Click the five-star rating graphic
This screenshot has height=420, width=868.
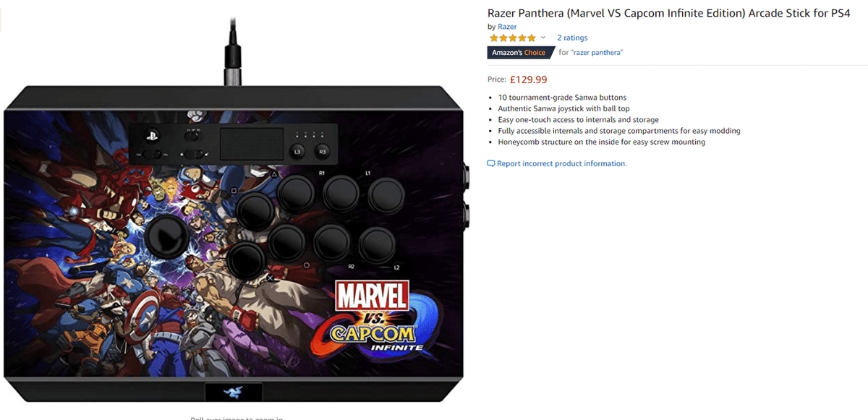click(x=512, y=38)
